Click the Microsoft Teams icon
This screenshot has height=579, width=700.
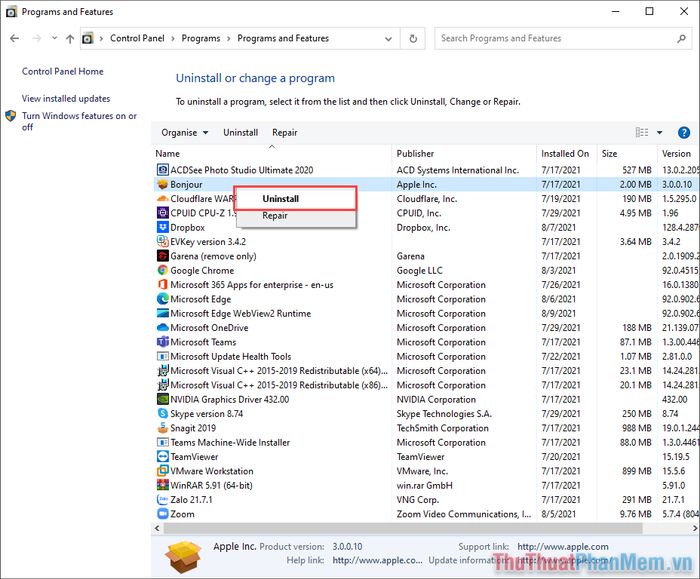pos(163,342)
